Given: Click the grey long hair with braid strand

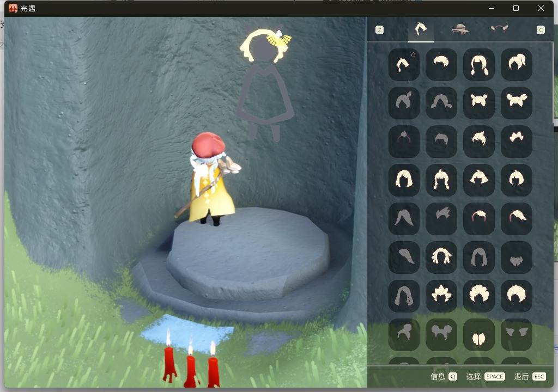Looking at the screenshot, I should (404, 296).
